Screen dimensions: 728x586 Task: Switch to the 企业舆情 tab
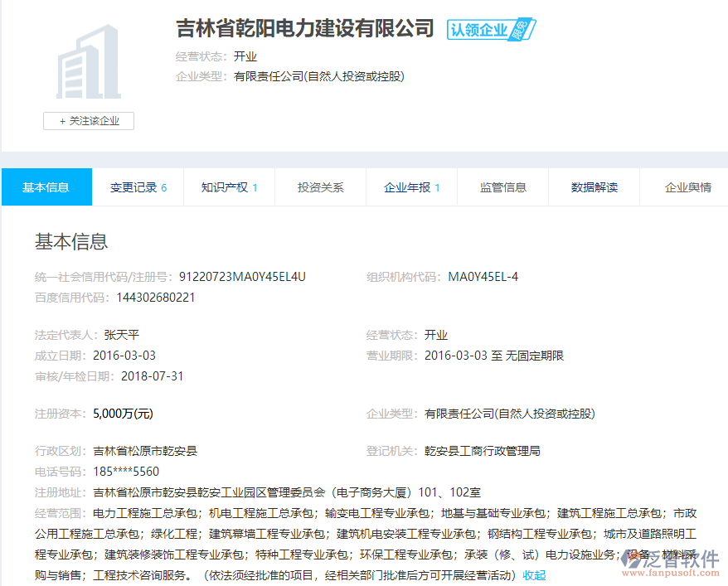pos(687,187)
